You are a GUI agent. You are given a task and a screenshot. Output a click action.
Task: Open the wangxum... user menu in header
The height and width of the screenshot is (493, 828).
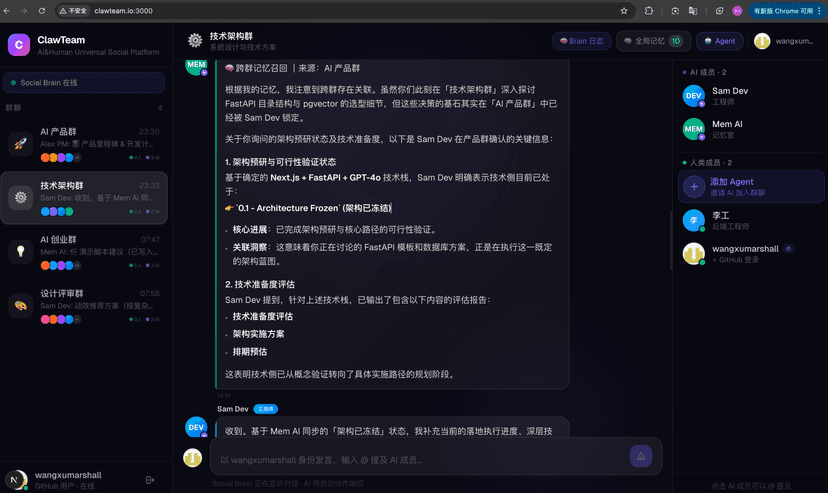pos(784,41)
